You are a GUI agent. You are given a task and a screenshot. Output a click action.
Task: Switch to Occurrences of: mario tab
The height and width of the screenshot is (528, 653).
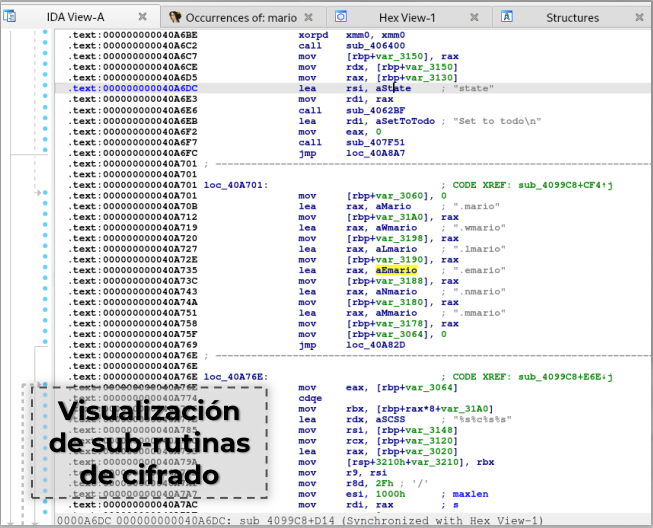click(239, 17)
